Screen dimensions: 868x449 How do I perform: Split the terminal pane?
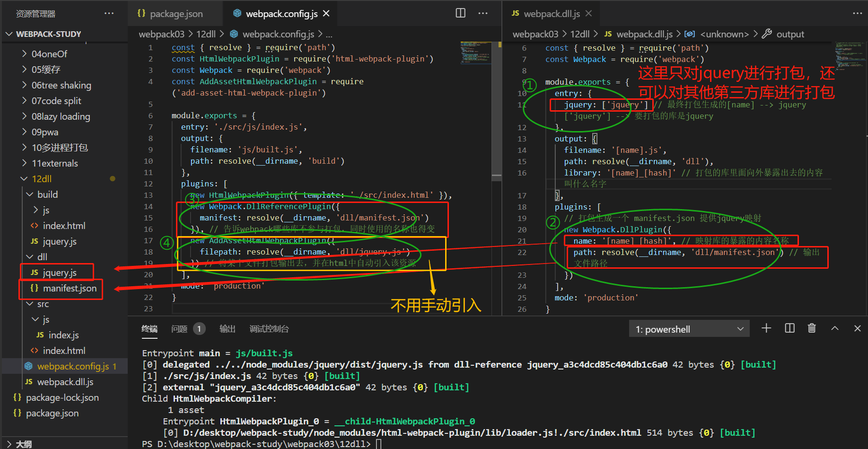pos(789,328)
